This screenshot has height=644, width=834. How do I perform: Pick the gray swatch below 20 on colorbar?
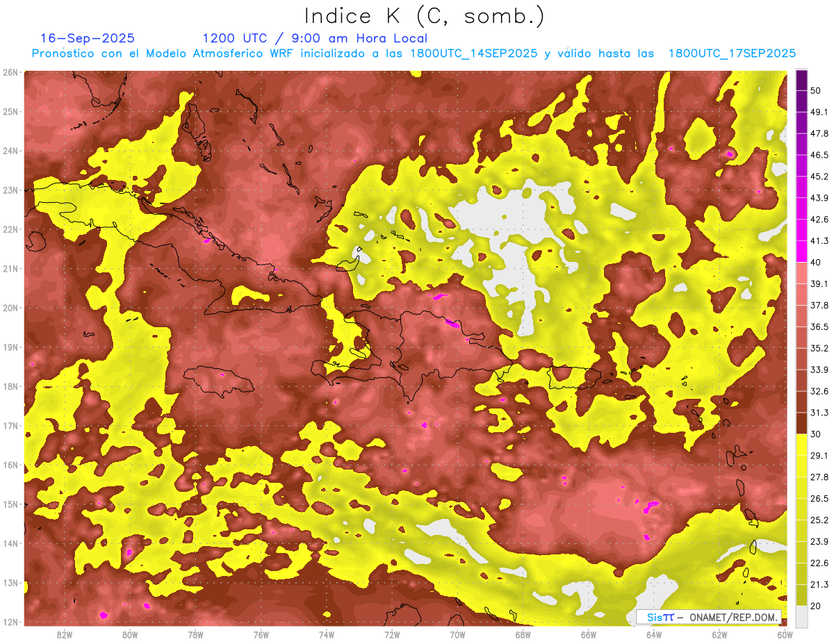(801, 616)
